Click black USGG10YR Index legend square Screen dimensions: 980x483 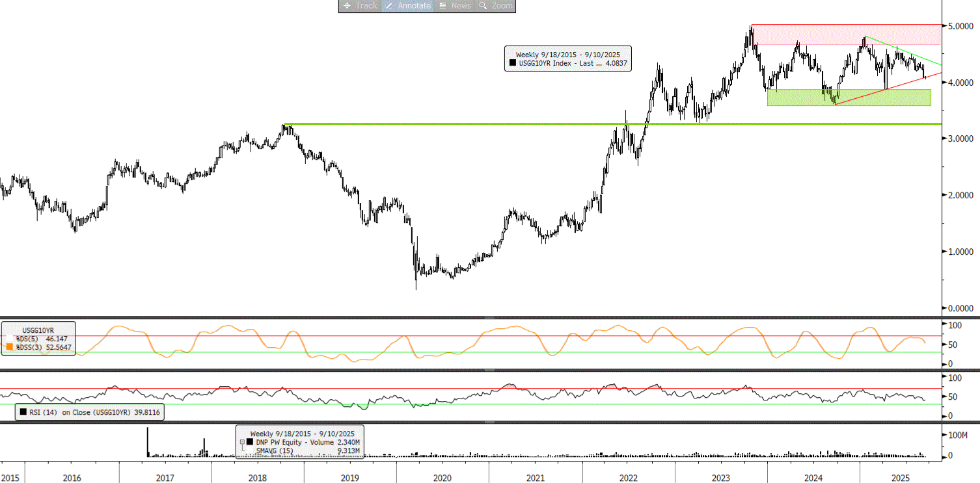pyautogui.click(x=513, y=63)
